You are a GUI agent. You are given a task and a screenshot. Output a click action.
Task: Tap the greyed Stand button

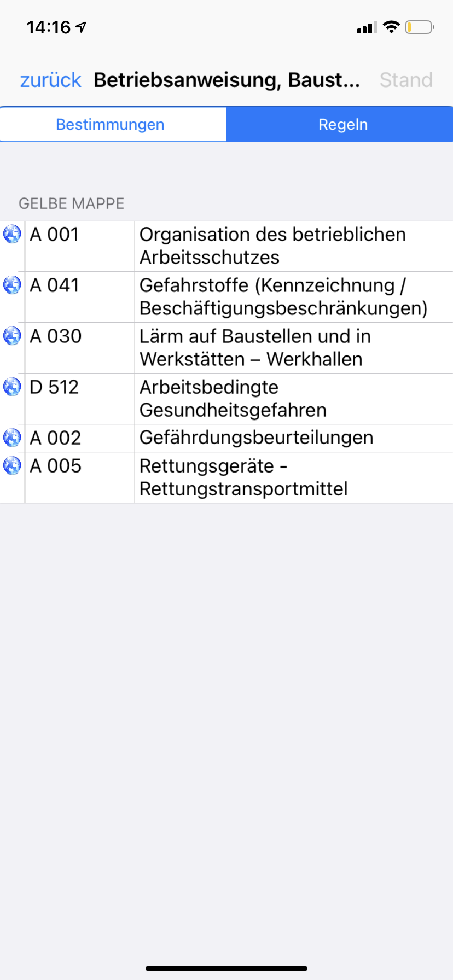pos(406,80)
